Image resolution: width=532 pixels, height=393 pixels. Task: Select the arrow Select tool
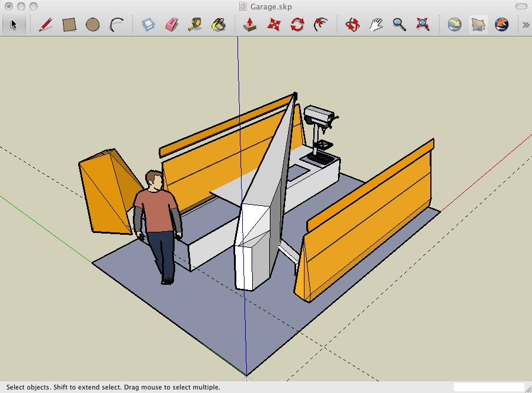point(13,25)
